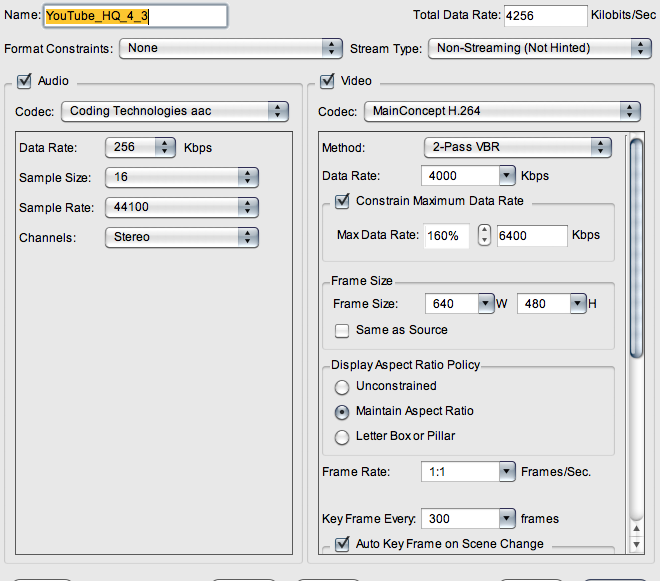Click the Total Data Rate field
Screen dimensions: 660x581
click(545, 16)
